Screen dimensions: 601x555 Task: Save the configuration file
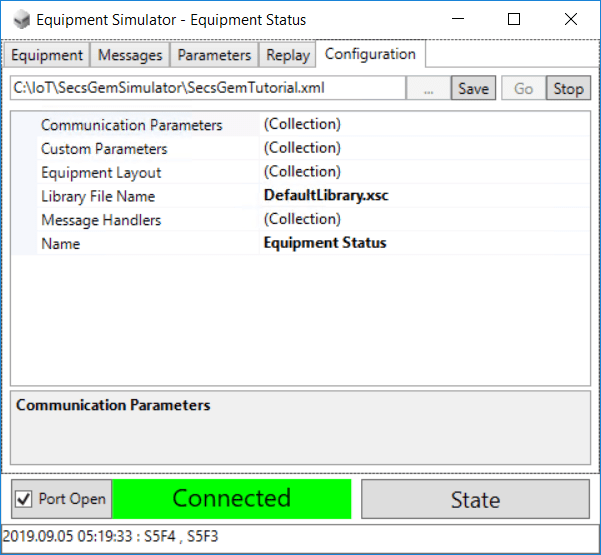[x=473, y=88]
